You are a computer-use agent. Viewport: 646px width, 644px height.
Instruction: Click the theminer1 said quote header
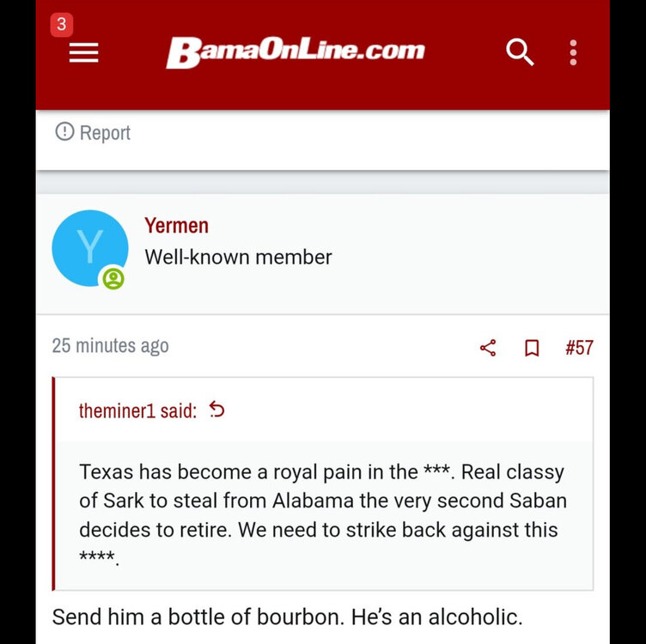tap(137, 410)
